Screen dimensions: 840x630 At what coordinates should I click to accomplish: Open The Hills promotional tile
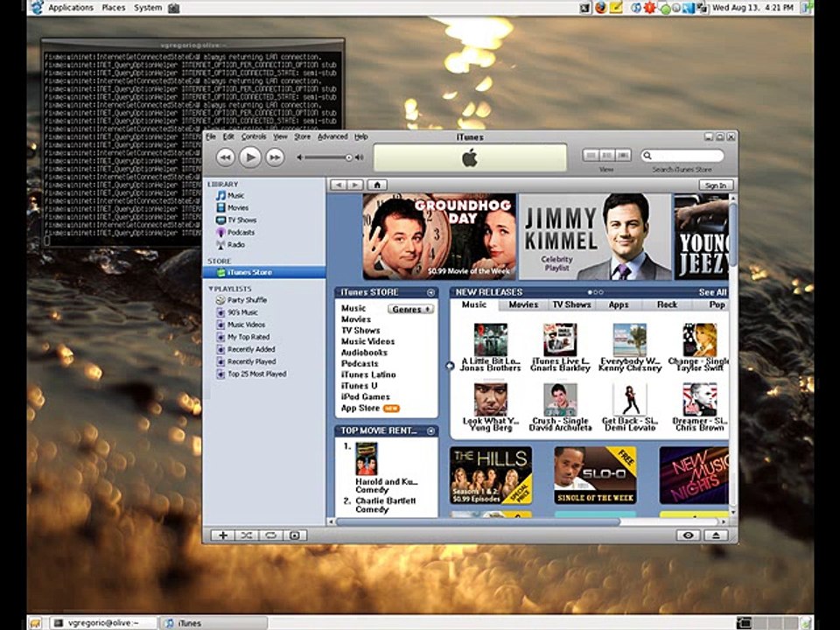pyautogui.click(x=491, y=476)
